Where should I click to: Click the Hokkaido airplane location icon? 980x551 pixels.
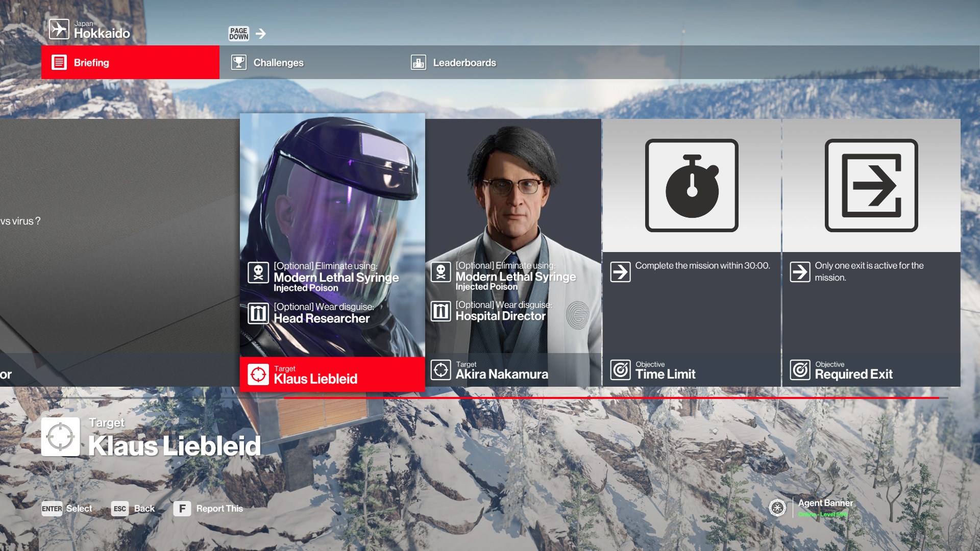59,29
